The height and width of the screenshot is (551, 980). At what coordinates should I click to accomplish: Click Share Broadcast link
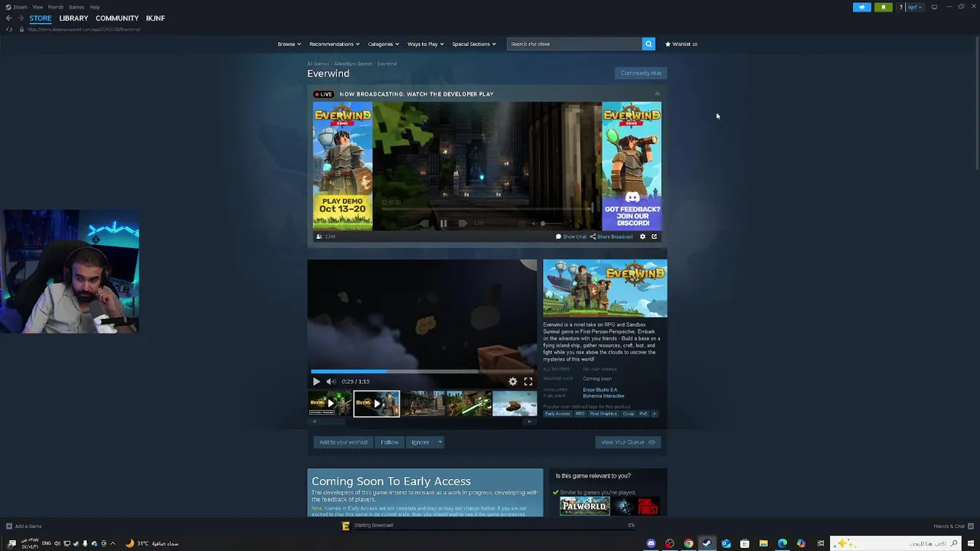612,236
